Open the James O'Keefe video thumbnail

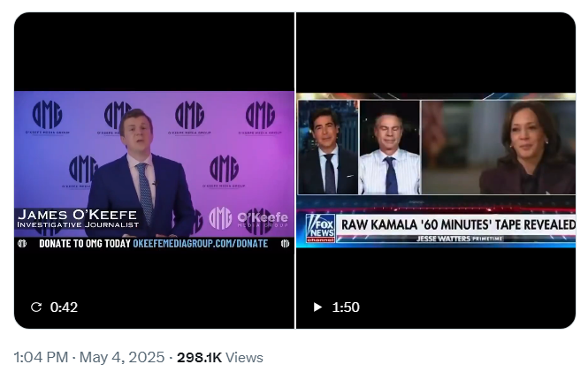[155, 171]
